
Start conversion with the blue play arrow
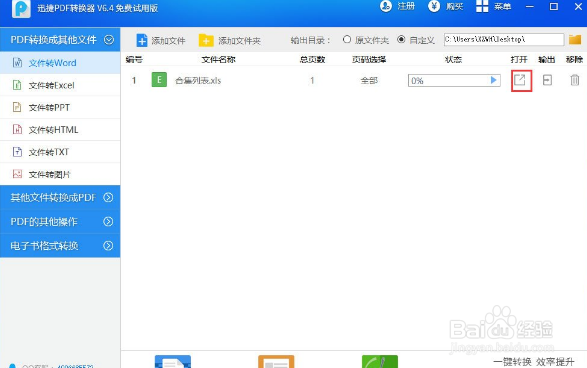point(493,80)
